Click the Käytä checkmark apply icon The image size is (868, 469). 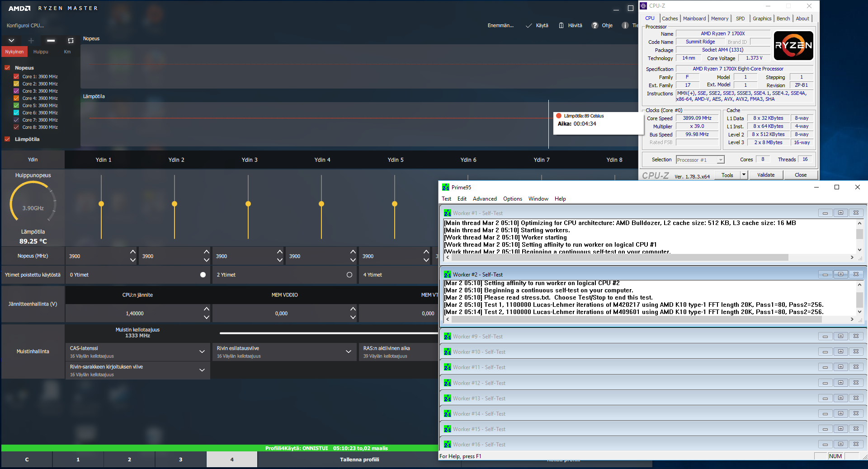tap(528, 25)
